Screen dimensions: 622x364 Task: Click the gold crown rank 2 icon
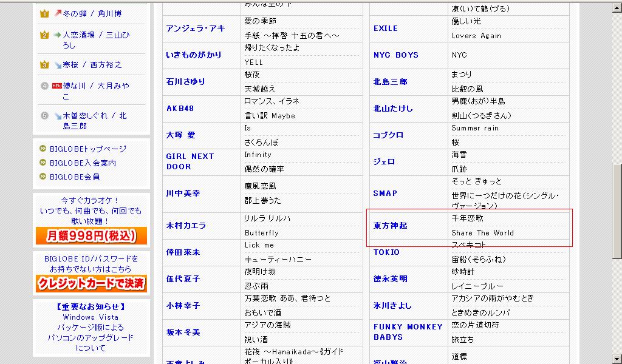coord(44,35)
